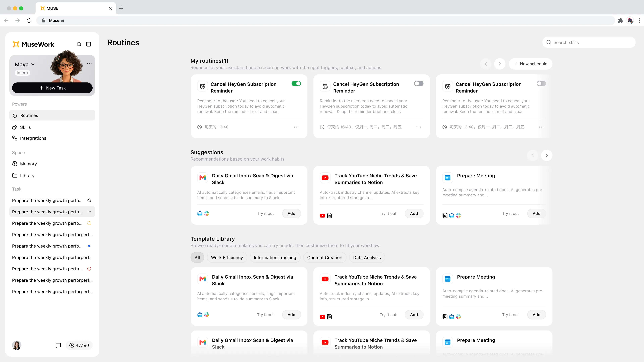Open more options on third HeyGen routine card
The height and width of the screenshot is (362, 644).
(x=541, y=127)
